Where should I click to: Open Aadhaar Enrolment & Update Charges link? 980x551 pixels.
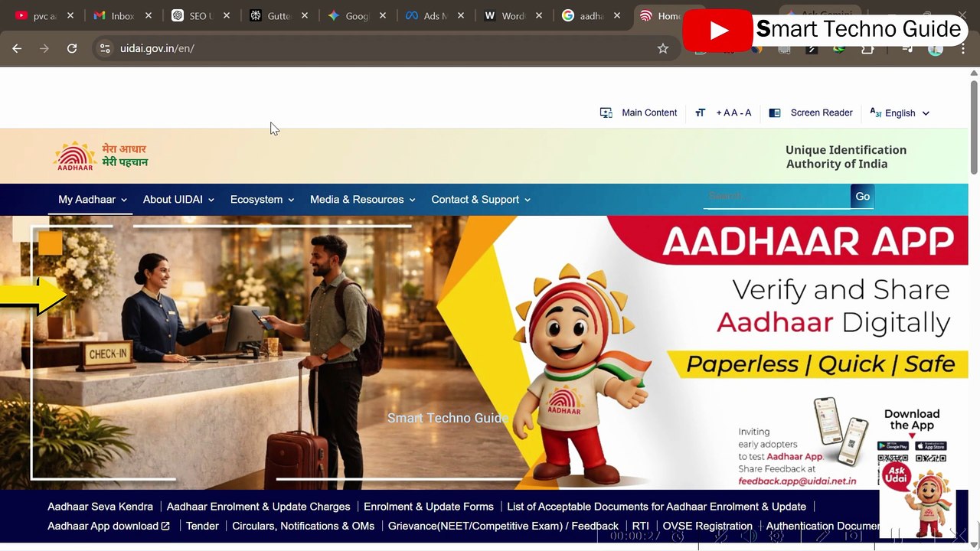[x=258, y=507]
